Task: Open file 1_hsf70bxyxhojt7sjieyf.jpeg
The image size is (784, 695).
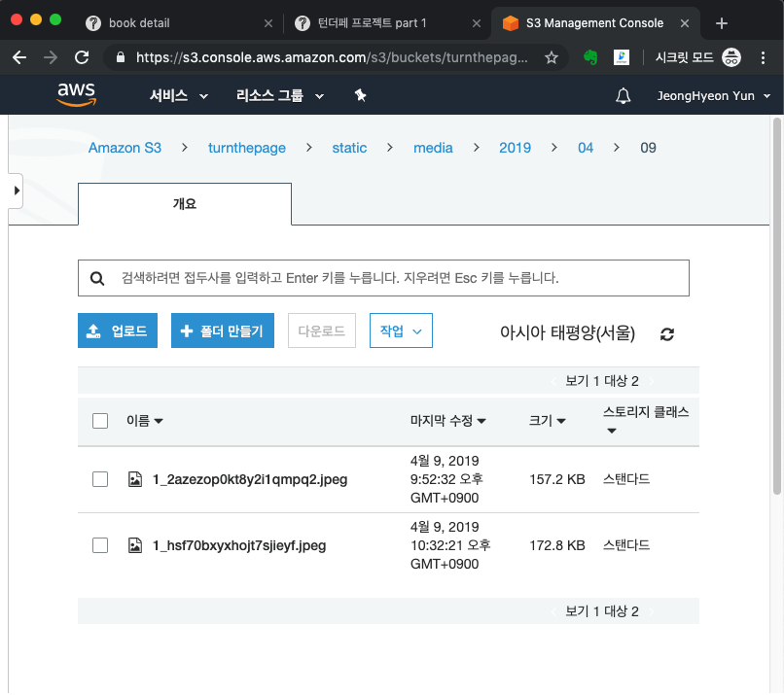Action: point(239,545)
